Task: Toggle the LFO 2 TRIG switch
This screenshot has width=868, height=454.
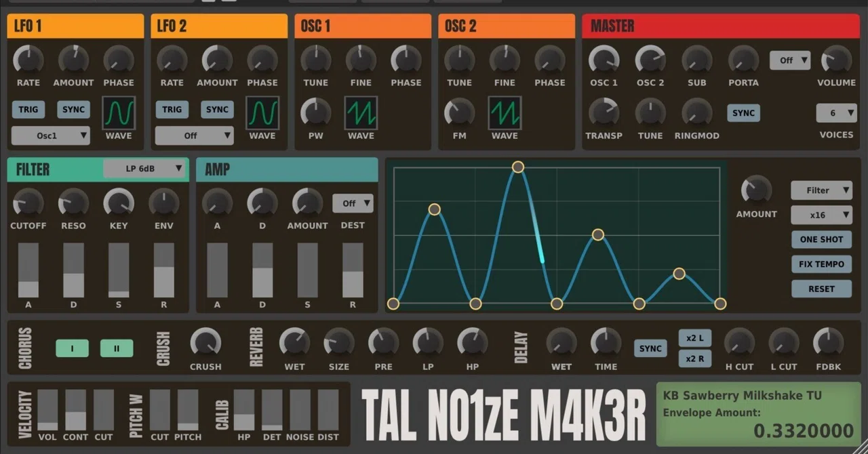Action: pyautogui.click(x=172, y=110)
